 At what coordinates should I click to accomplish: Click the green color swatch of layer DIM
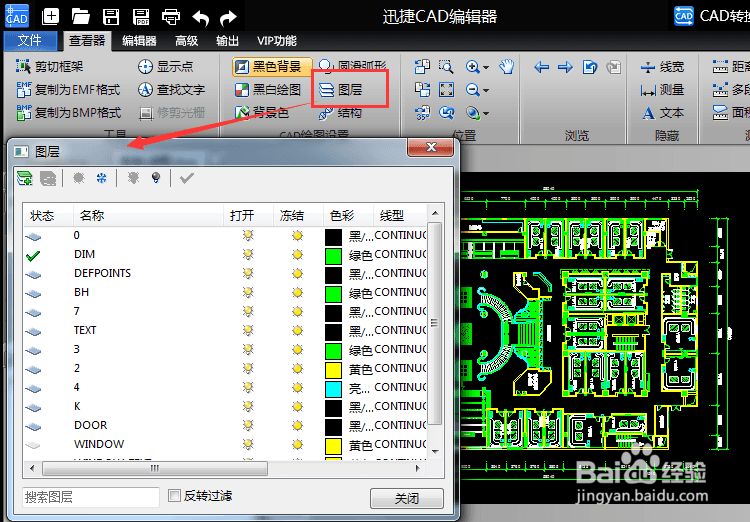pyautogui.click(x=333, y=255)
